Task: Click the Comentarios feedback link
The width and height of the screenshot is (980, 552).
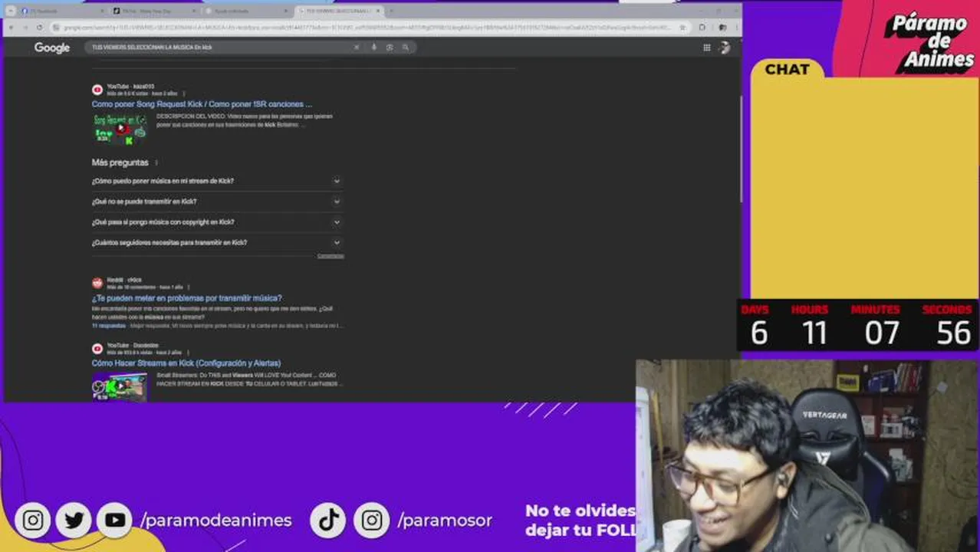Action: [x=331, y=256]
